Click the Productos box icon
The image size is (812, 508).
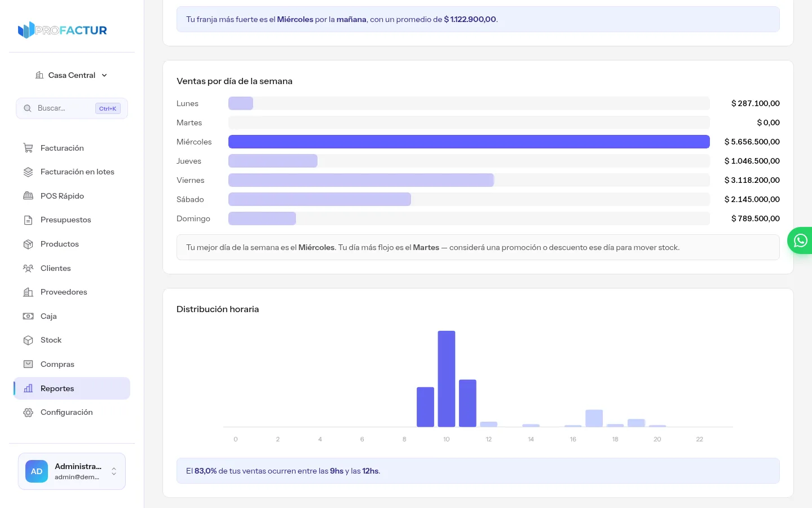(x=28, y=244)
